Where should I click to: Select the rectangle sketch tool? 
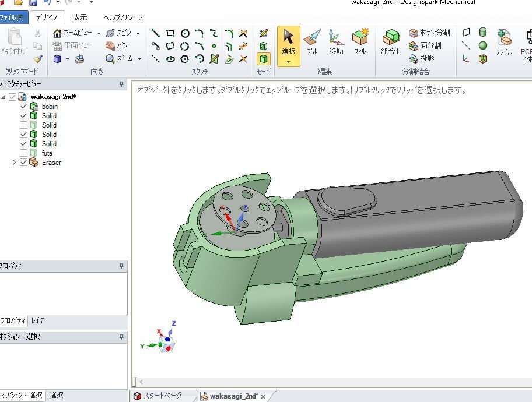tap(170, 33)
